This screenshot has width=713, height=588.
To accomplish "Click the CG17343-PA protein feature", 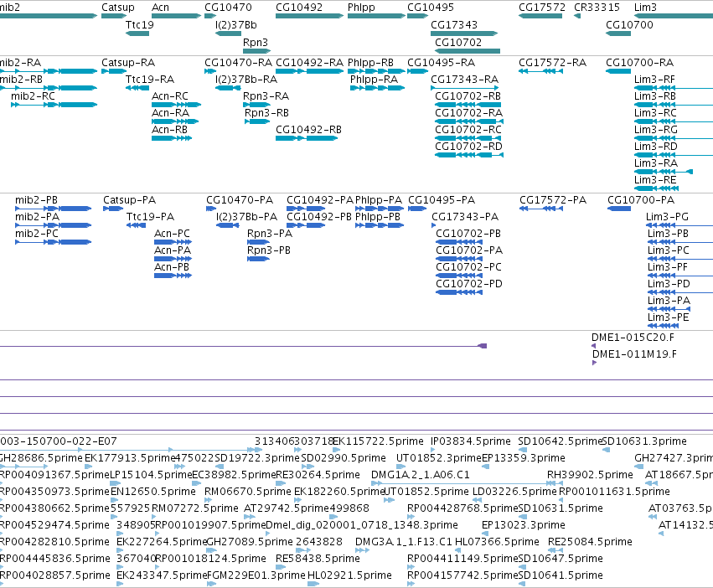I will point(433,225).
